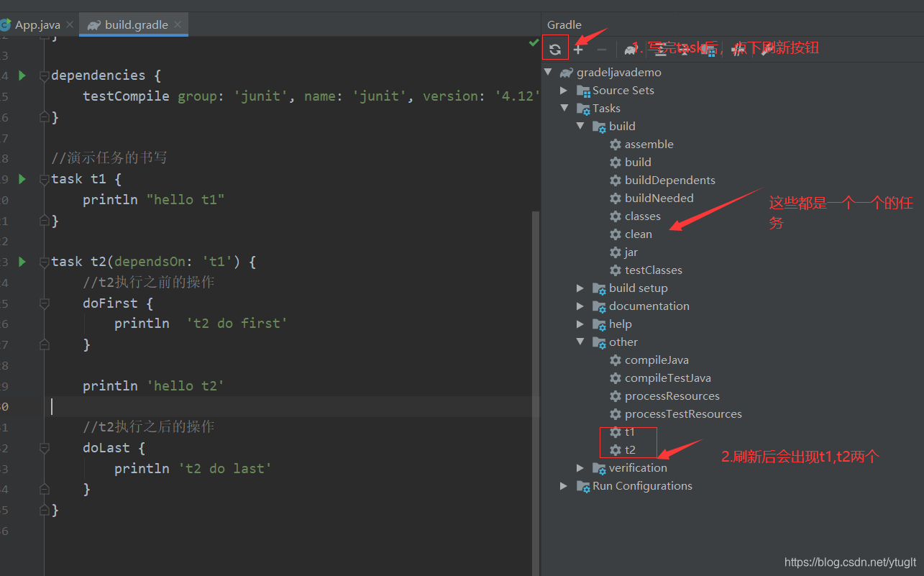Click the Source Sets folder icon
924x576 pixels.
click(x=583, y=90)
